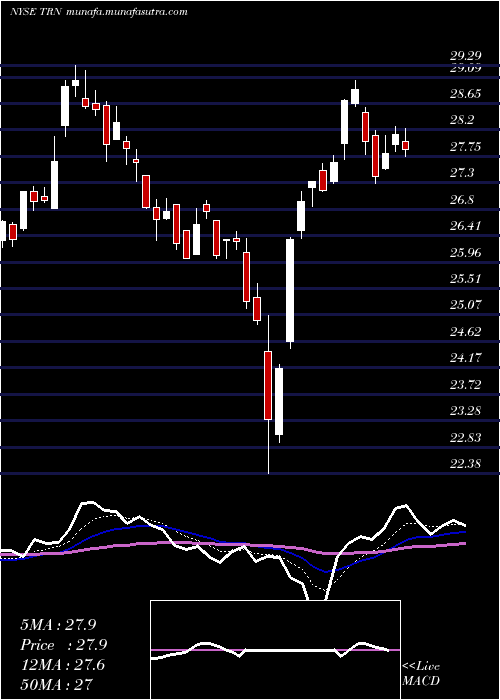Click the 12MA : 27.6 value
Screen dimensions: 500x700
pyautogui.click(x=63, y=665)
